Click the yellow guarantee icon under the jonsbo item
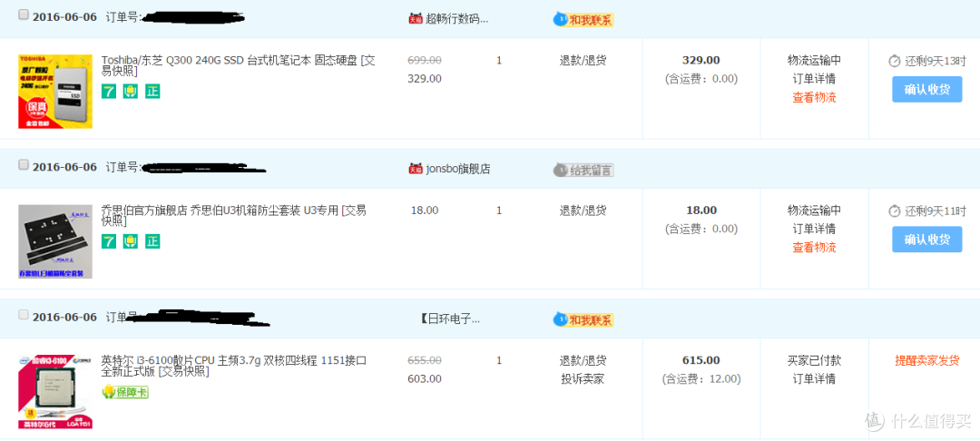The width and height of the screenshot is (980, 441). click(131, 241)
